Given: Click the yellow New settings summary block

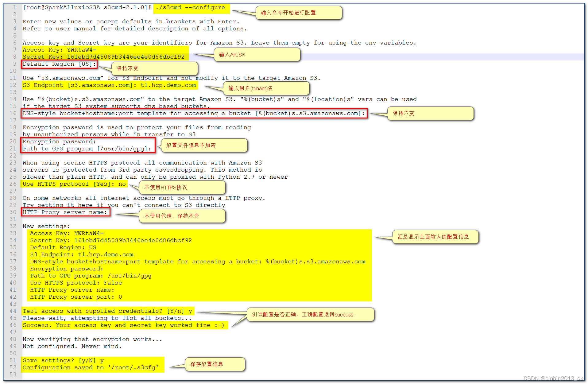Looking at the screenshot, I should pos(198,265).
